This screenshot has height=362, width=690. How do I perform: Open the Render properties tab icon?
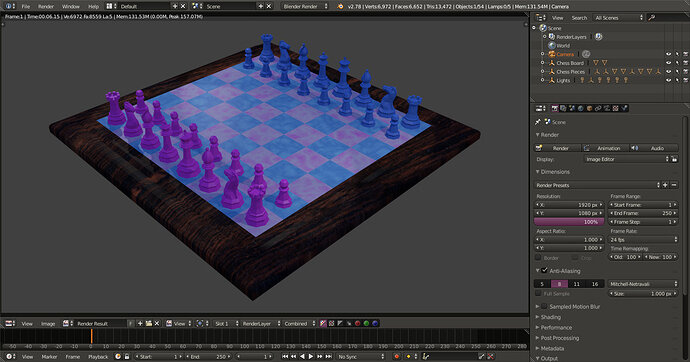point(554,108)
